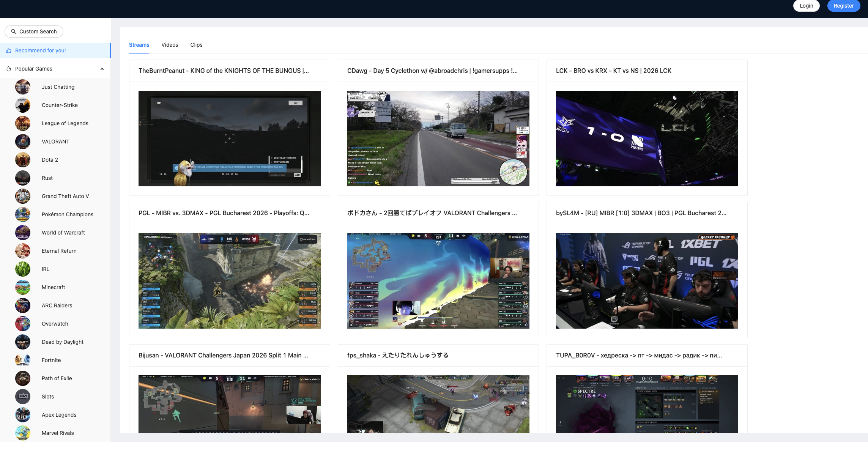The image size is (868, 455).
Task: Select the Just Chatting category icon
Action: tap(23, 87)
